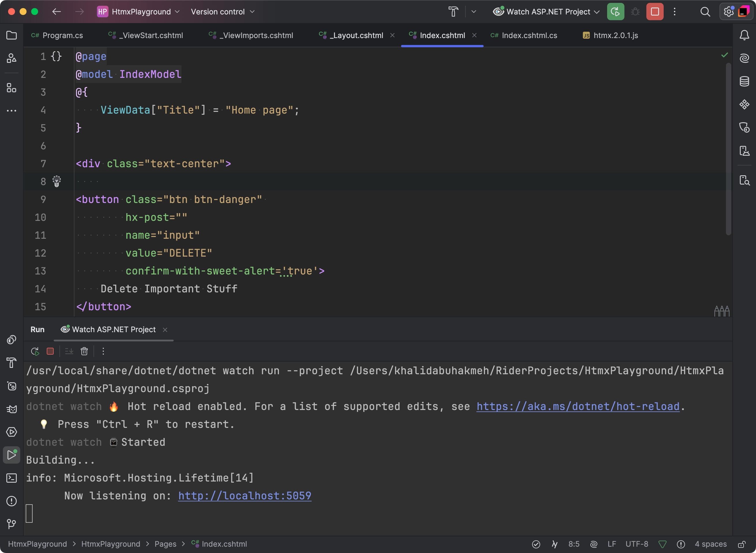
Task: Toggle read-only lock icon in status bar
Action: (742, 544)
